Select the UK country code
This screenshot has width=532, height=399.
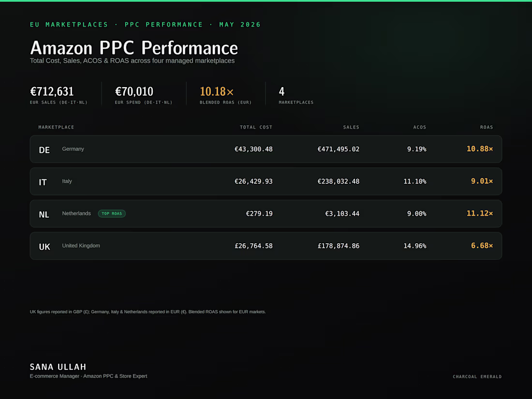pos(44,247)
